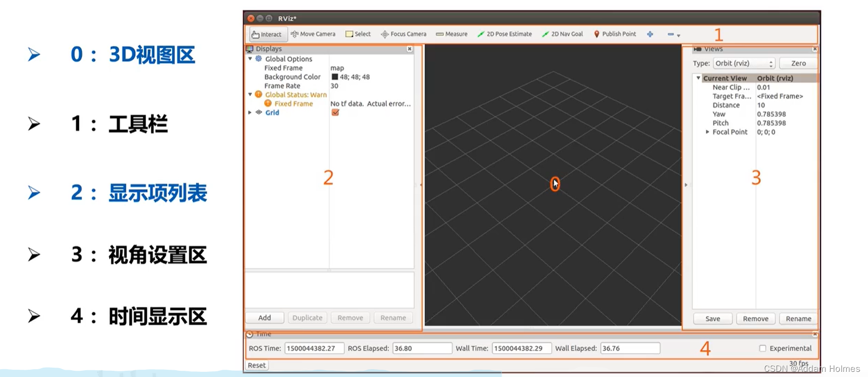Hide the Displays panel with the left arrow
The width and height of the screenshot is (868, 377).
pyautogui.click(x=420, y=185)
